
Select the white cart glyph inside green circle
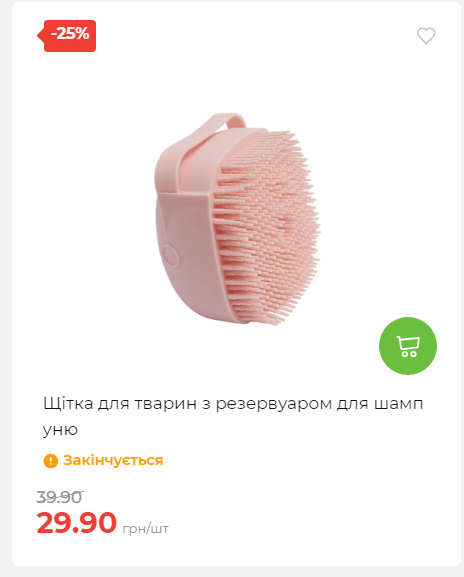click(408, 346)
